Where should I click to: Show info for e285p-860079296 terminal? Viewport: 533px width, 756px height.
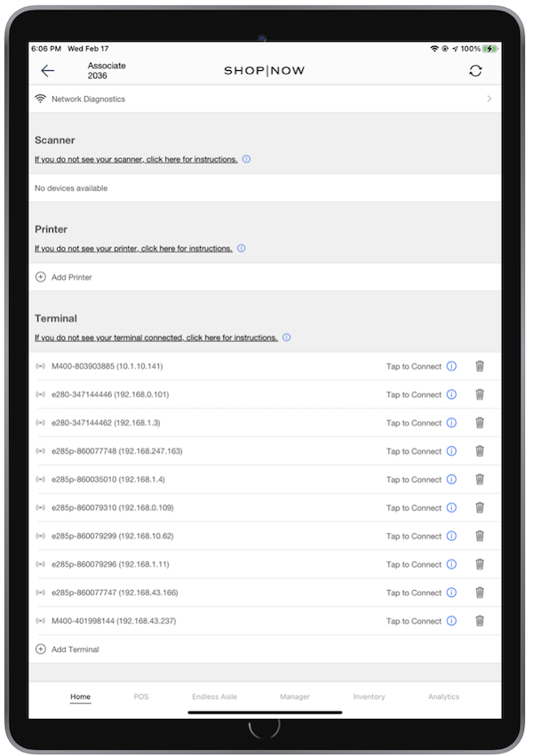pyautogui.click(x=451, y=564)
